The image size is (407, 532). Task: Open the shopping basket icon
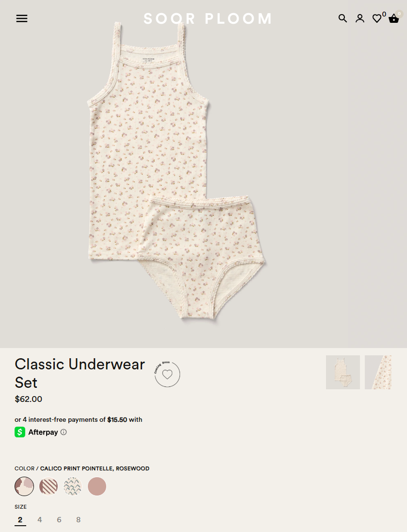pyautogui.click(x=394, y=18)
